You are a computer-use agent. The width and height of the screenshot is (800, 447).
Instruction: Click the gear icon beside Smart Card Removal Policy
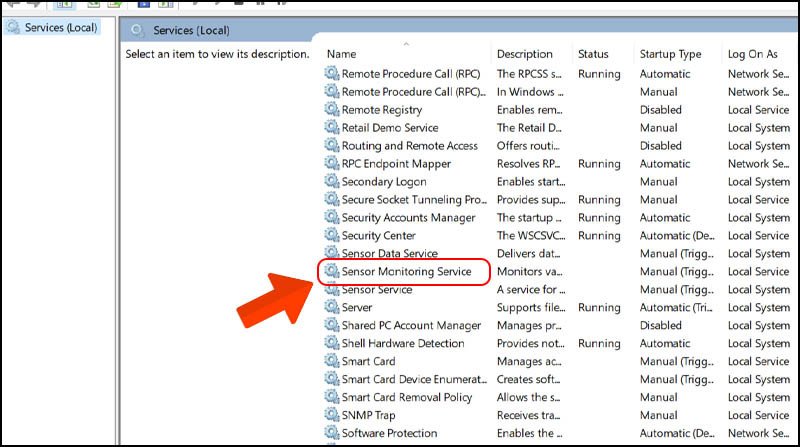coord(332,396)
